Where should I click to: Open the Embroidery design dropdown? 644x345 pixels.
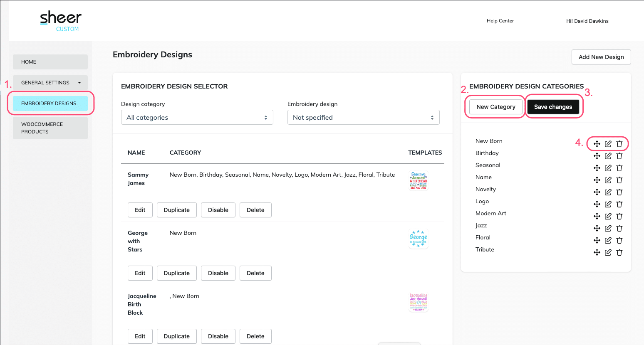[x=363, y=118]
